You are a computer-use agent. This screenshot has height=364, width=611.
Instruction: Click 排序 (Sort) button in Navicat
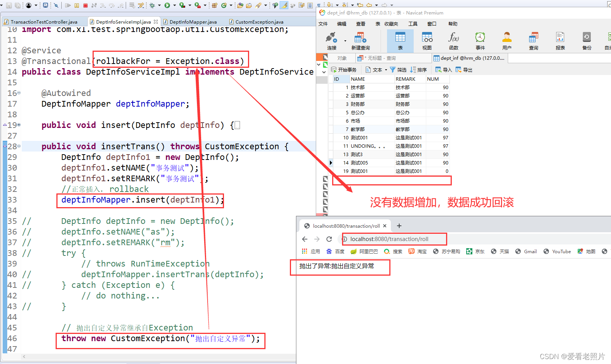(x=418, y=70)
